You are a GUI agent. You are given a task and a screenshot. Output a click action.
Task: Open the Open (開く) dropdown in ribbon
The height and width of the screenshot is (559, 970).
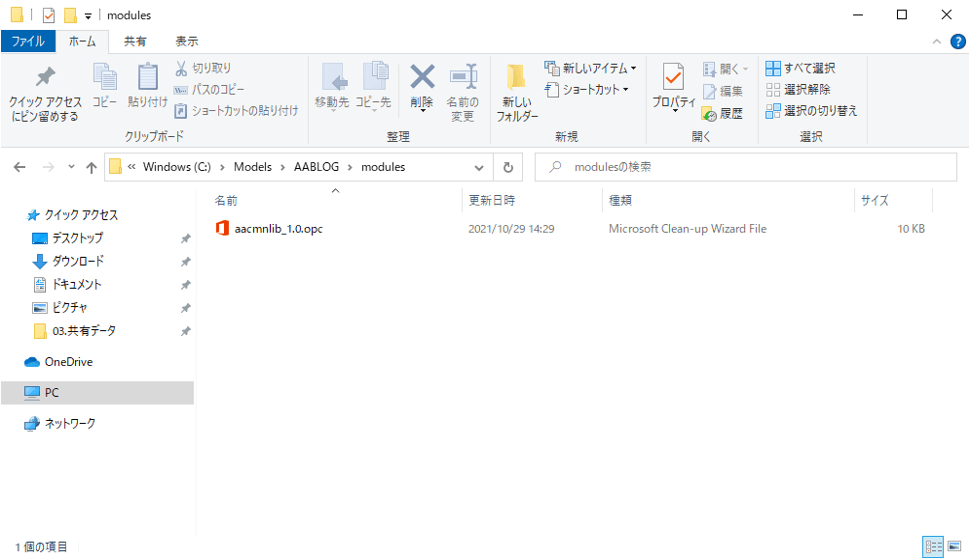pyautogui.click(x=725, y=69)
